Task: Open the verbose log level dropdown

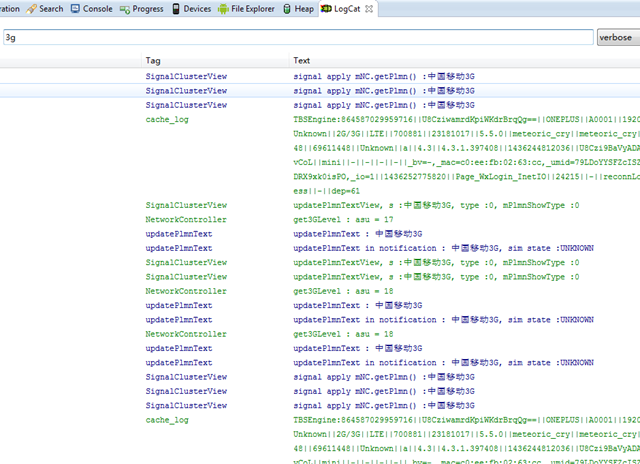Action: 617,38
